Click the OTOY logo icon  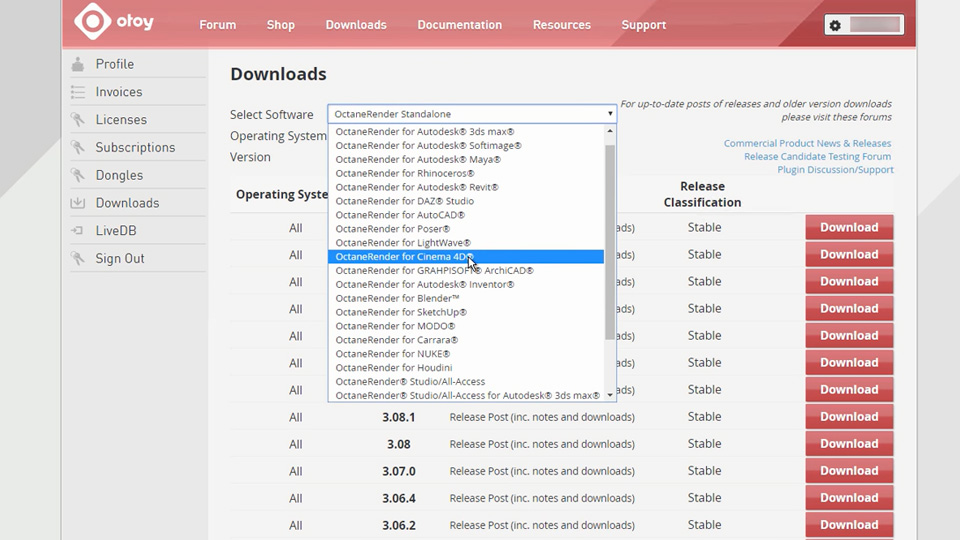point(92,21)
